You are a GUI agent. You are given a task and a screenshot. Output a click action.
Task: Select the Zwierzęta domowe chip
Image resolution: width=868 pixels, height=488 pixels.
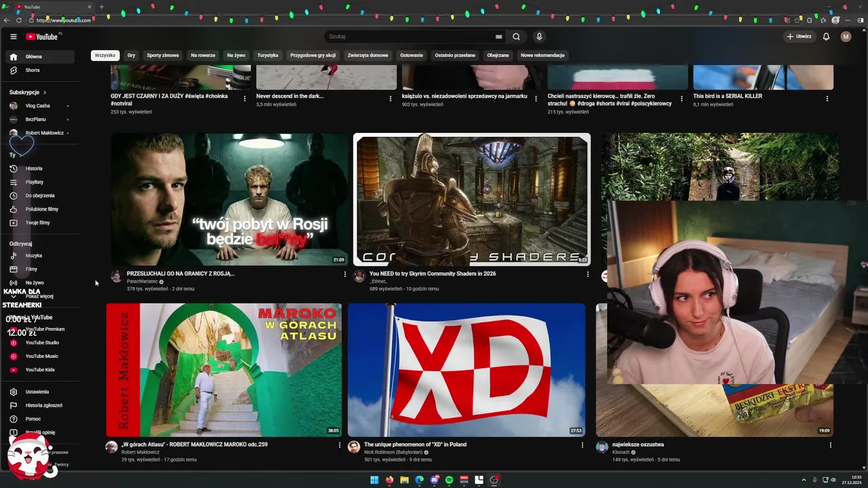pos(368,56)
